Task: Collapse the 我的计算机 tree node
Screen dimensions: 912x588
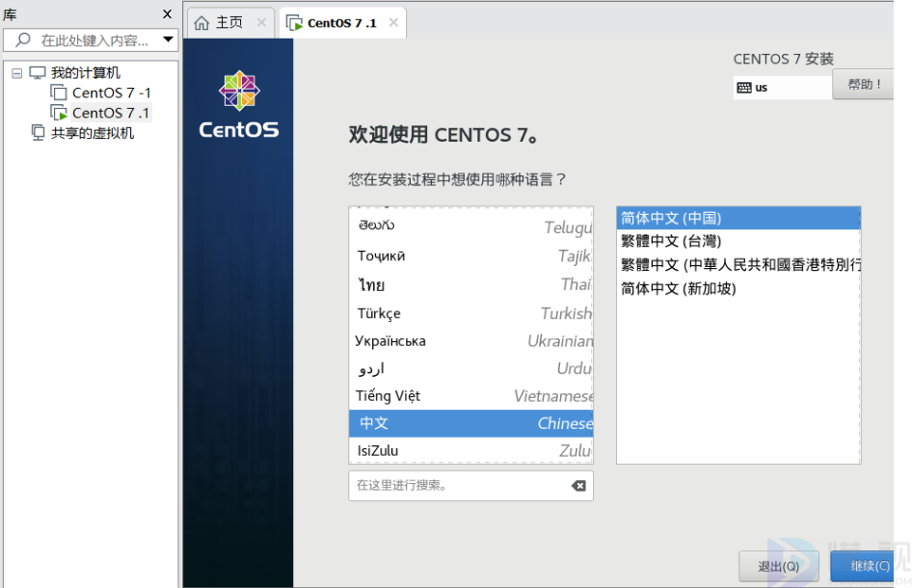Action: [x=16, y=73]
